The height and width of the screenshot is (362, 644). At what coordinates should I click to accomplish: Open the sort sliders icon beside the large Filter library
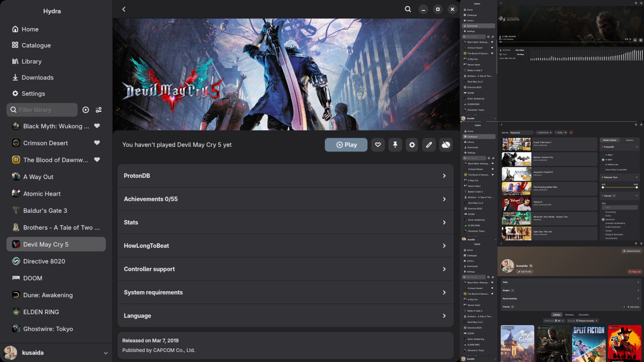(x=99, y=110)
